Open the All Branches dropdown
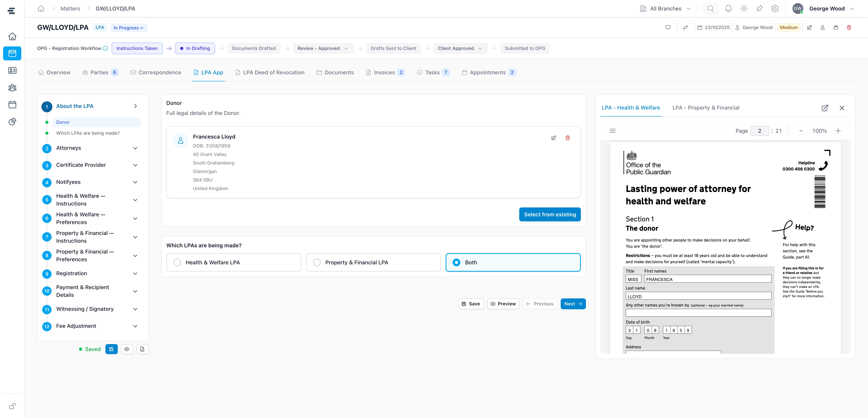 tap(665, 9)
